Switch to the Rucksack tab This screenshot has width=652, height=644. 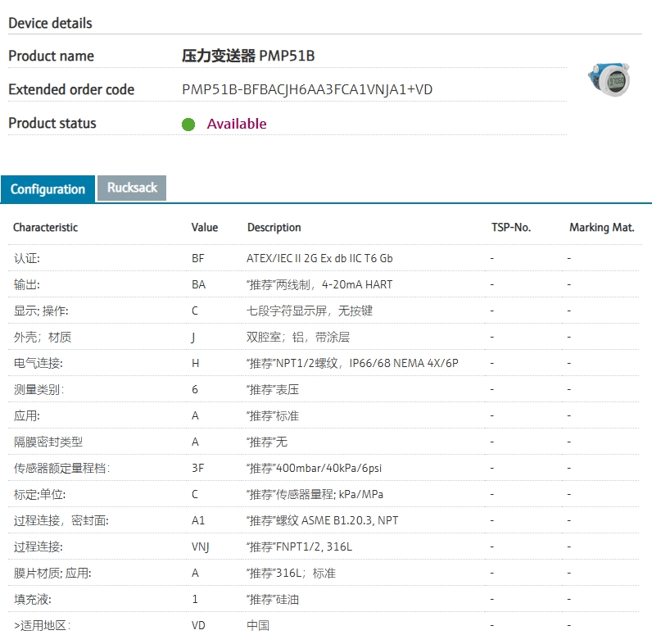point(132,188)
